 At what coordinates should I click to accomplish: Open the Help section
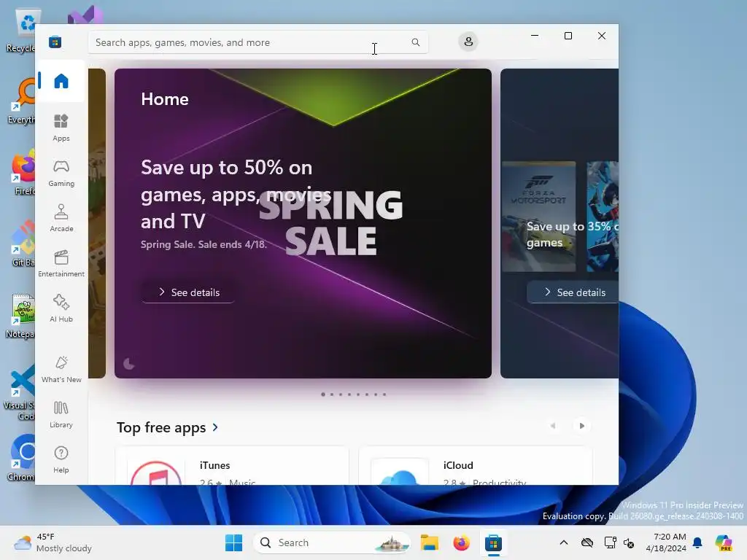click(x=61, y=459)
